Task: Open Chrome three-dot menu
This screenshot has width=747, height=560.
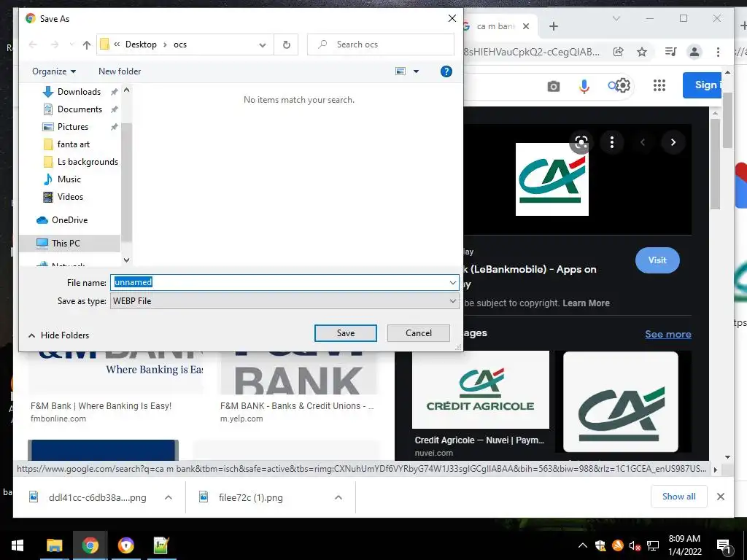Action: point(718,52)
